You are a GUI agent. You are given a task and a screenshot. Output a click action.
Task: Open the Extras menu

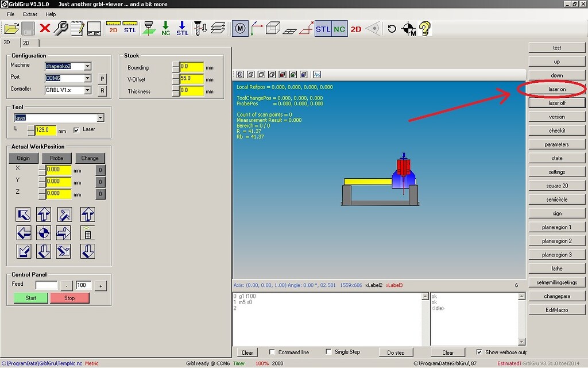point(30,14)
